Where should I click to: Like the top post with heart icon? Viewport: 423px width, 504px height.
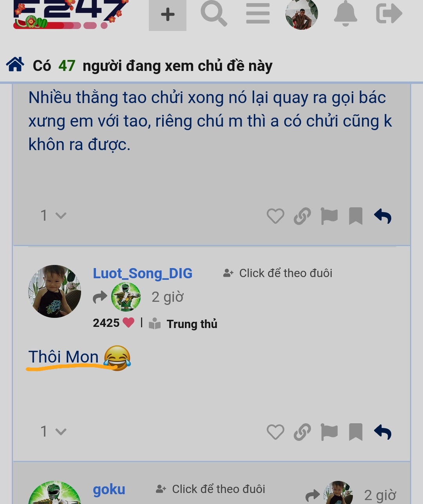(x=275, y=216)
